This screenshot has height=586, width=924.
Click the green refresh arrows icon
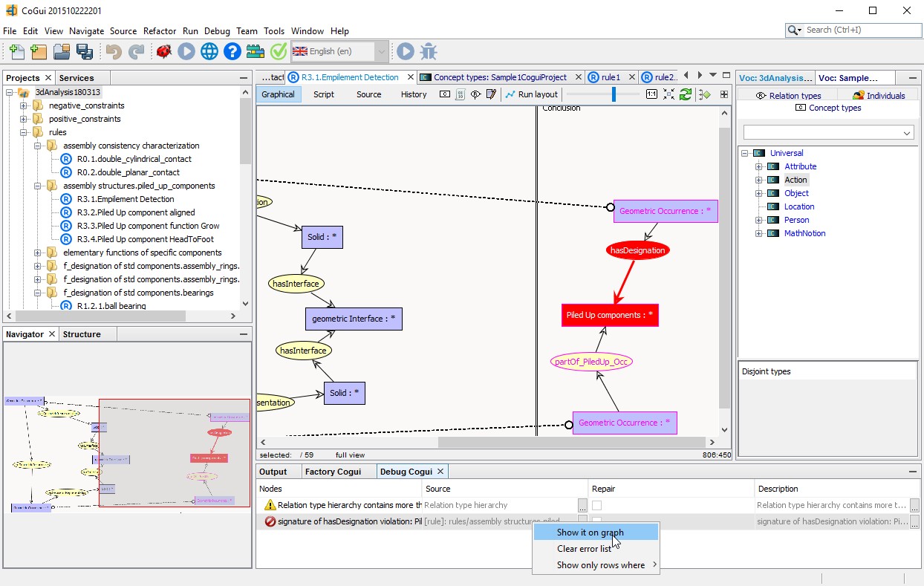(x=686, y=94)
